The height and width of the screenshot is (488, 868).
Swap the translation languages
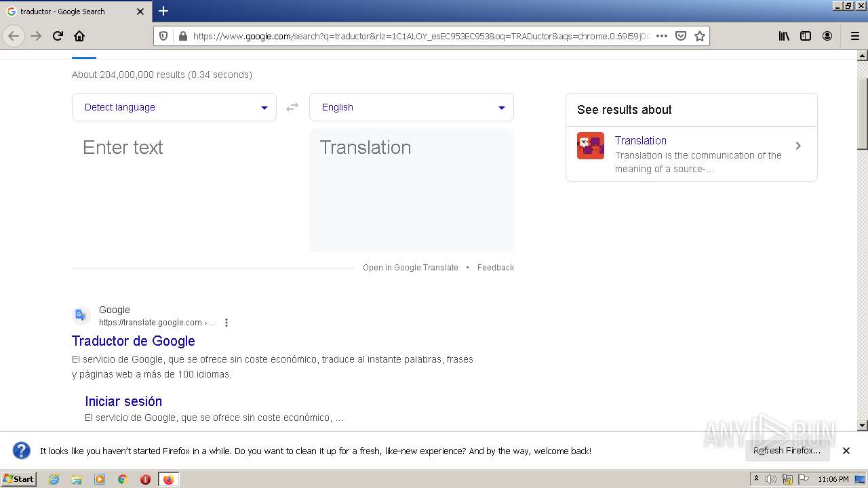[292, 107]
